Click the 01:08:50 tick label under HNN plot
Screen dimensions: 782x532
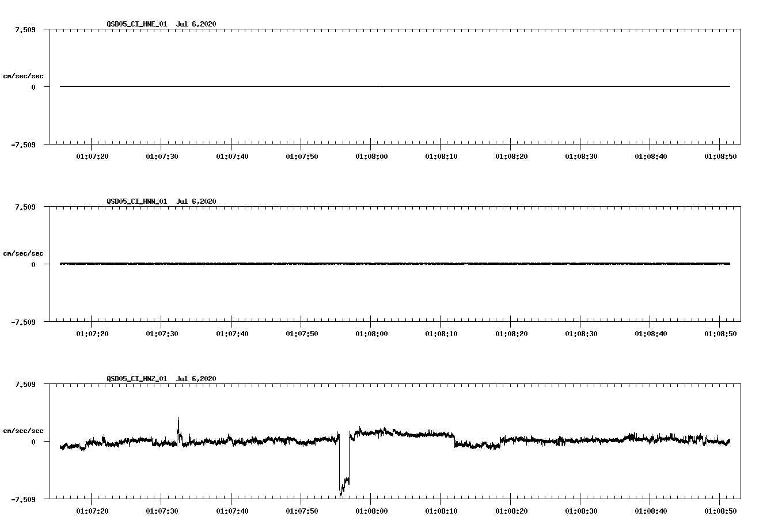tap(720, 333)
